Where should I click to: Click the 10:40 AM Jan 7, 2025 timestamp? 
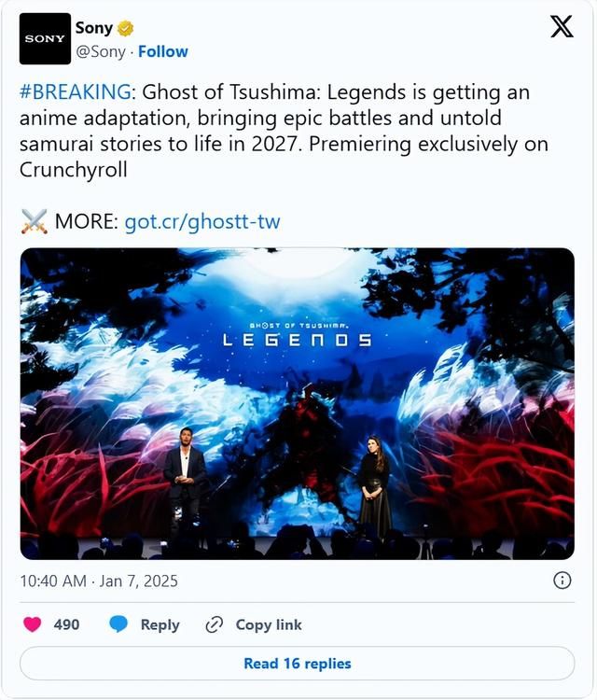(99, 581)
